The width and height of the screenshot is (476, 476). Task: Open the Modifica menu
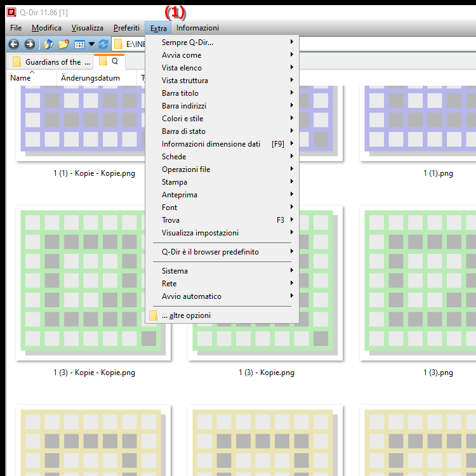(46, 28)
